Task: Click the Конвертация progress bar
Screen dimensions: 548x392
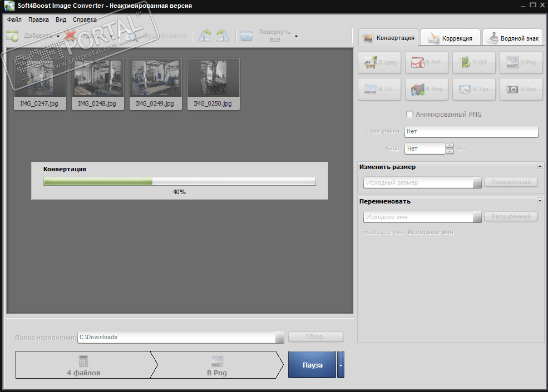Action: [180, 181]
